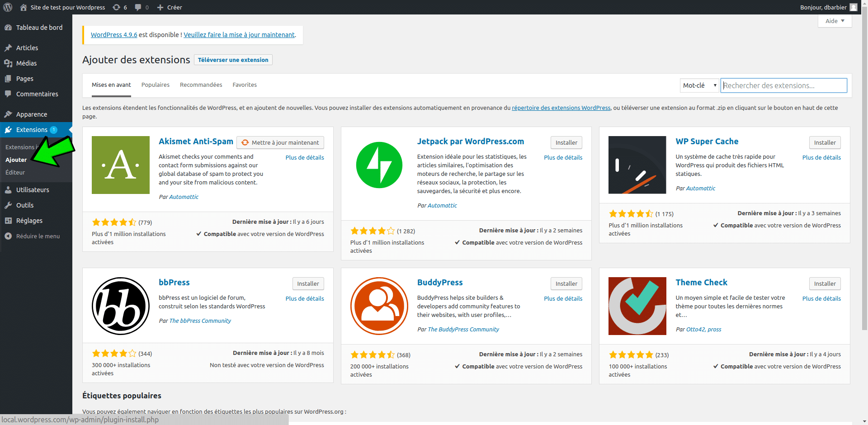The image size is (868, 425).
Task: Open the Ajouter submenu item
Action: pos(16,160)
